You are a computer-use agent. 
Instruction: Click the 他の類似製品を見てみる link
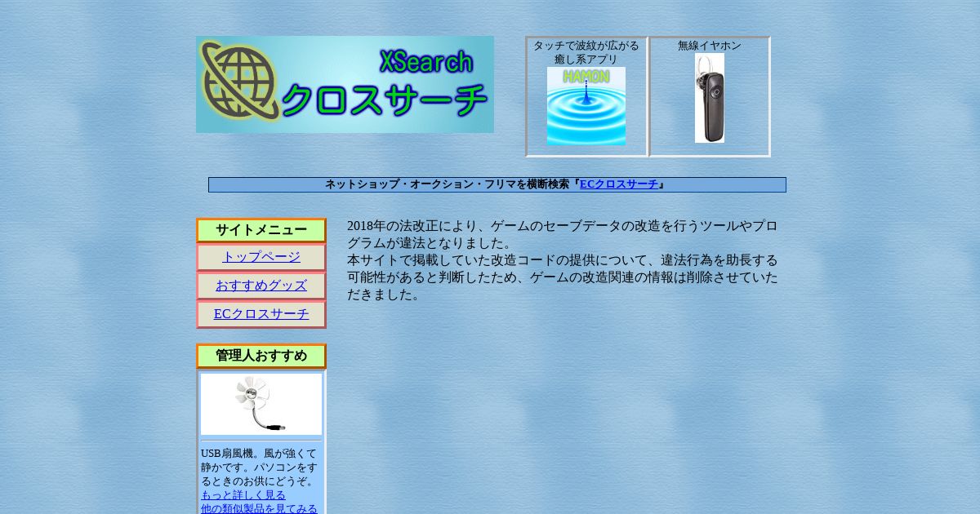(259, 508)
